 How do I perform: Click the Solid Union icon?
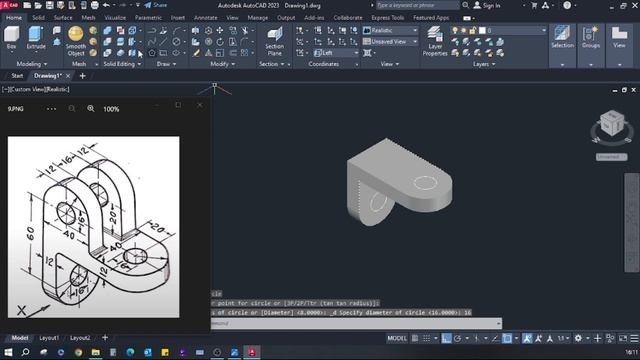(x=107, y=30)
